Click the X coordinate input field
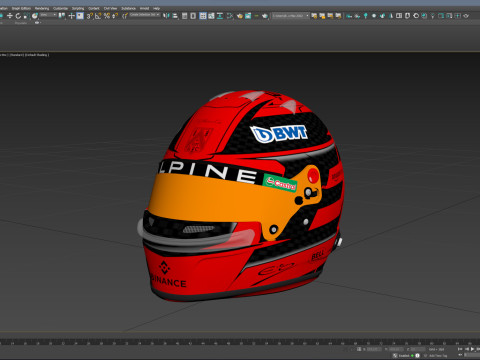 (x=374, y=349)
